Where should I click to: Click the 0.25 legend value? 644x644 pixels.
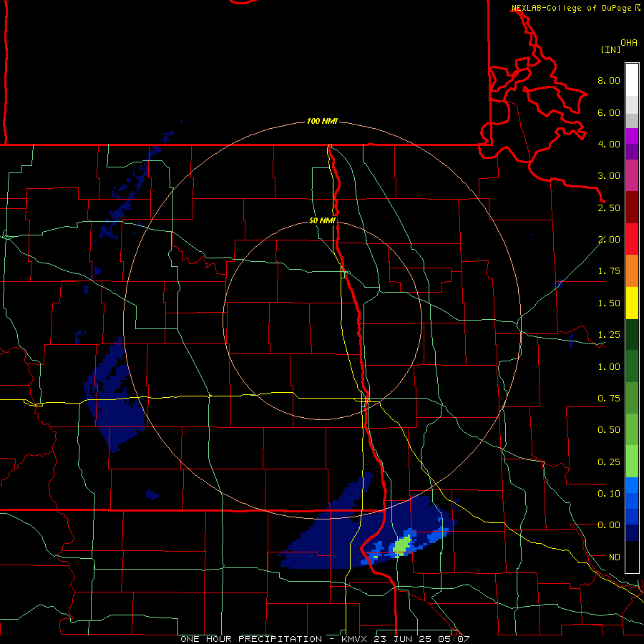(x=609, y=462)
